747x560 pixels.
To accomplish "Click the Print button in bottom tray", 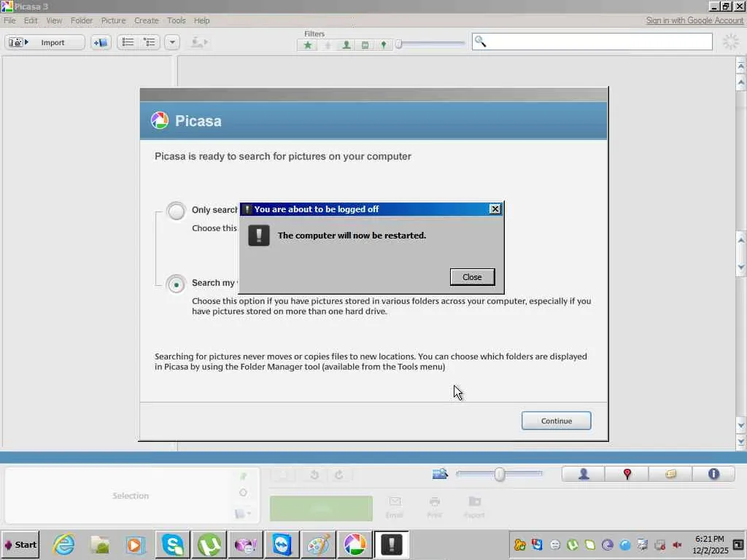I will (435, 507).
